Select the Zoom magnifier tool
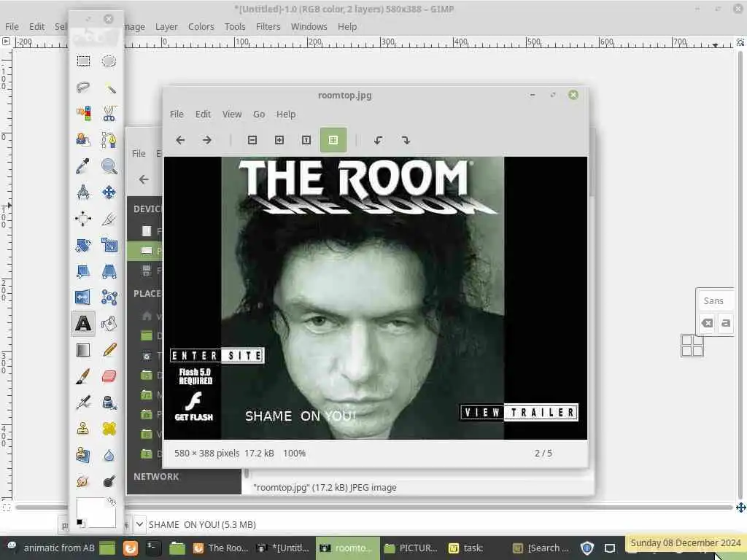 (109, 166)
